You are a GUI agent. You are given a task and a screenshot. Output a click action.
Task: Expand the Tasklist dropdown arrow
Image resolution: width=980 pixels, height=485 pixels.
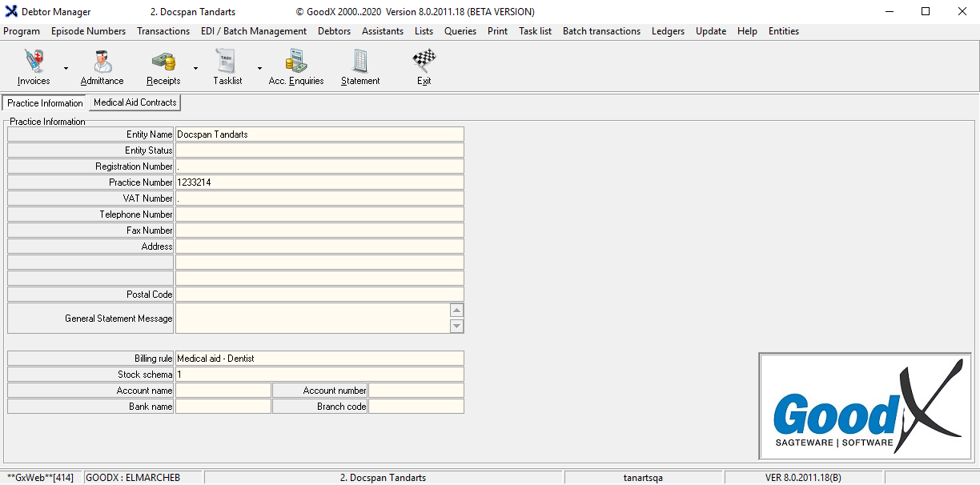[259, 69]
